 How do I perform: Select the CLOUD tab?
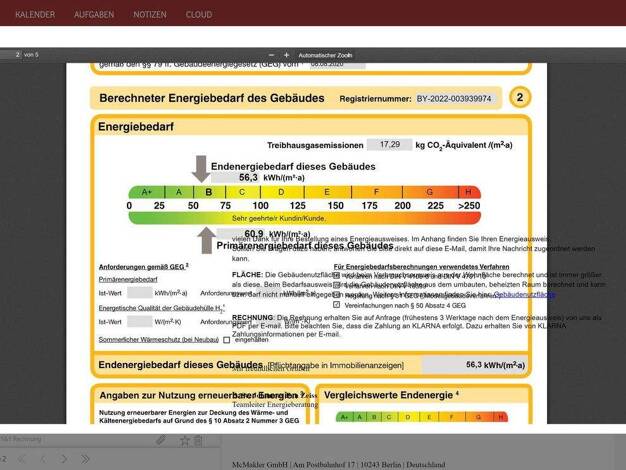click(198, 14)
